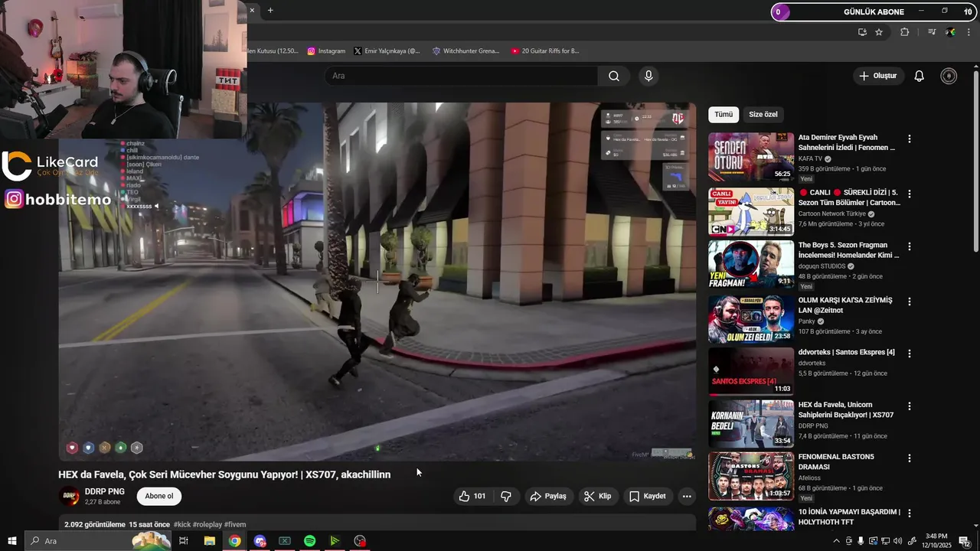Open volume control in system tray

click(897, 541)
